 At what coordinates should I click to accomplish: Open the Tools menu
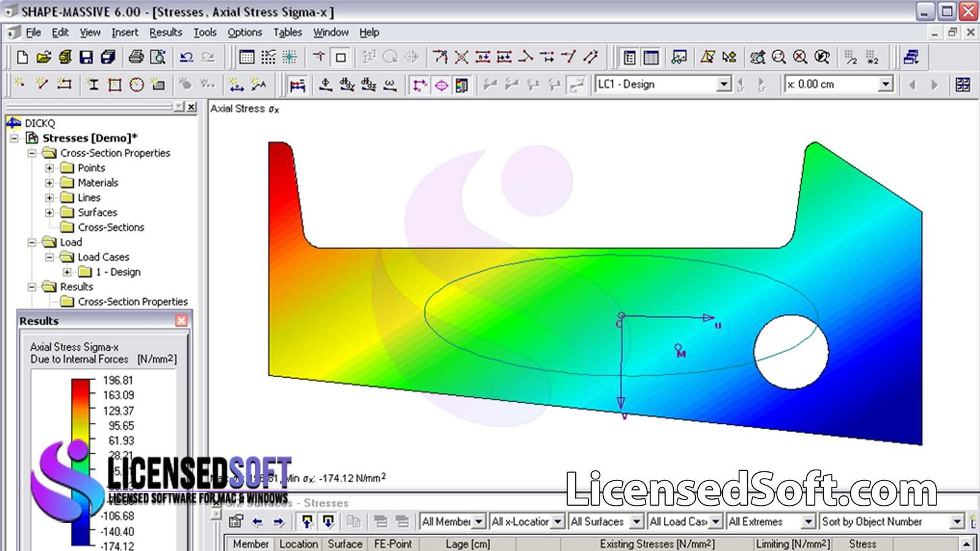[x=205, y=32]
